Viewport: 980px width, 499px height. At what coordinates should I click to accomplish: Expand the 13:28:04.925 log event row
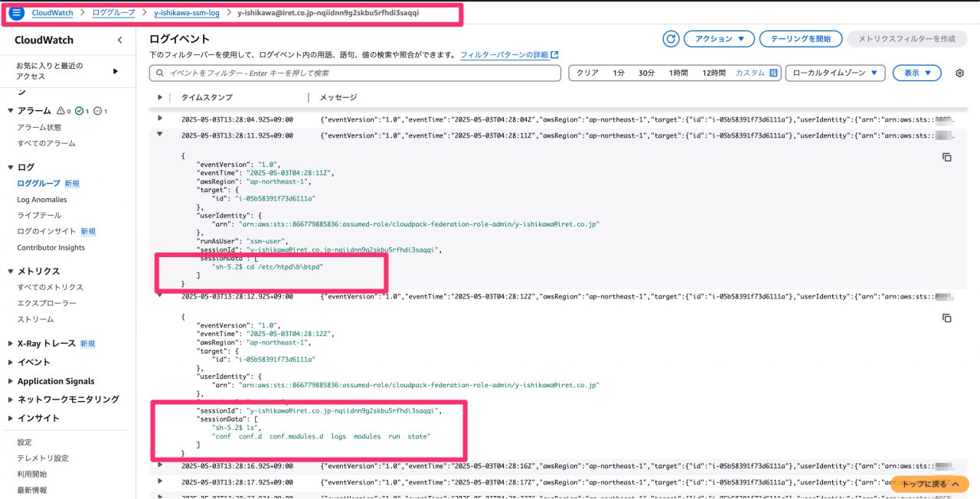(160, 118)
